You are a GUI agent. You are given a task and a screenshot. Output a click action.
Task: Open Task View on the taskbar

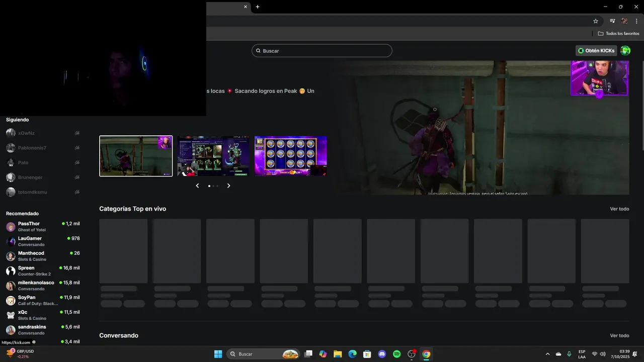coord(308,354)
